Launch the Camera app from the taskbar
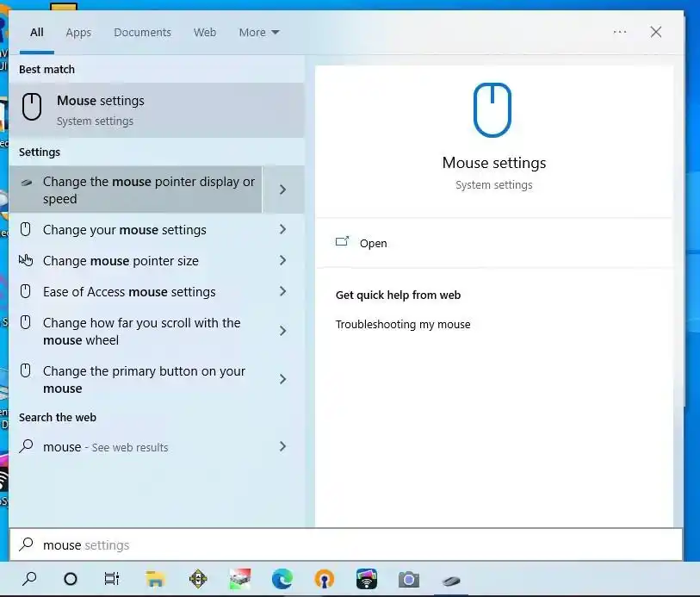 [409, 579]
